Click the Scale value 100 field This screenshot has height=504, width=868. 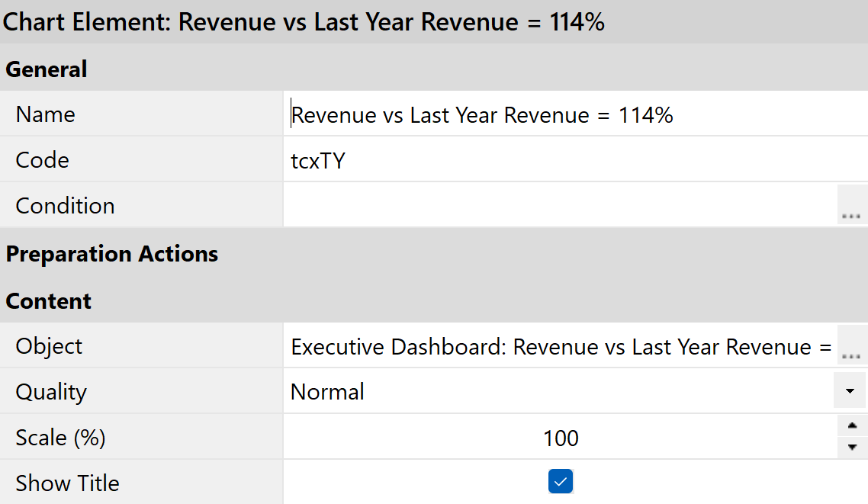[561, 438]
